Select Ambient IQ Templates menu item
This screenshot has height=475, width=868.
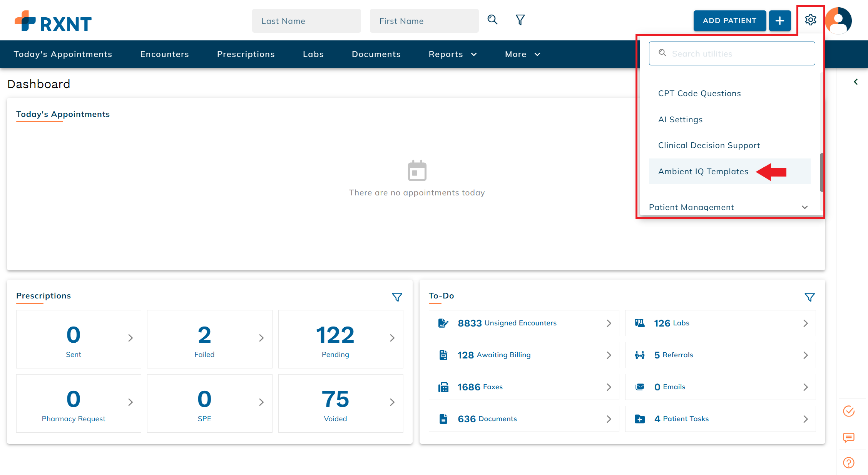pyautogui.click(x=703, y=172)
